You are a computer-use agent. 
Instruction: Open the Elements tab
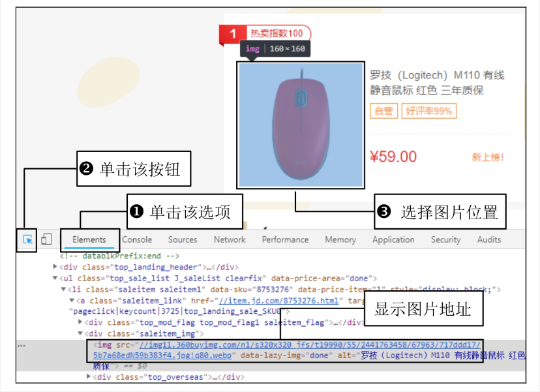coord(89,240)
